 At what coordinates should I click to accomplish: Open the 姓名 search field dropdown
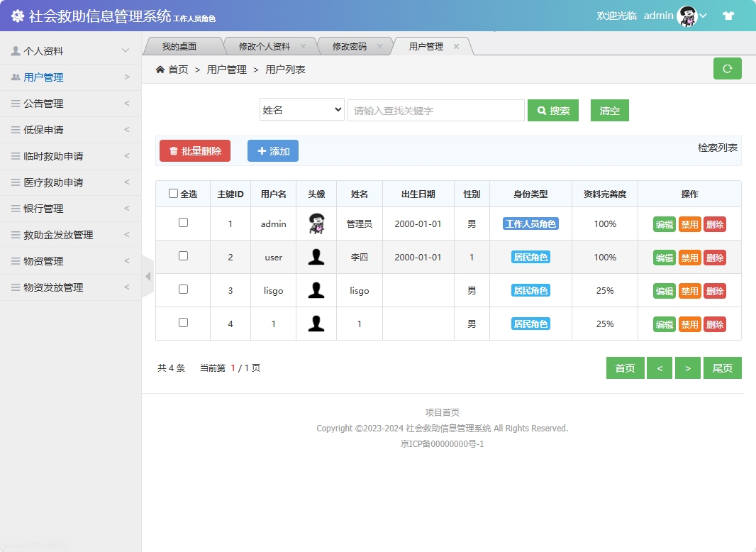click(301, 110)
